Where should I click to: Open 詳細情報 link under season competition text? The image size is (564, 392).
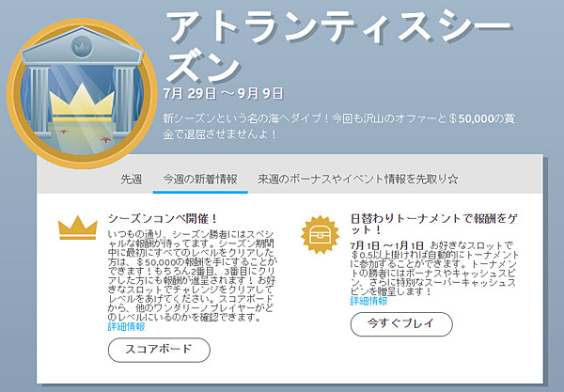tap(126, 326)
